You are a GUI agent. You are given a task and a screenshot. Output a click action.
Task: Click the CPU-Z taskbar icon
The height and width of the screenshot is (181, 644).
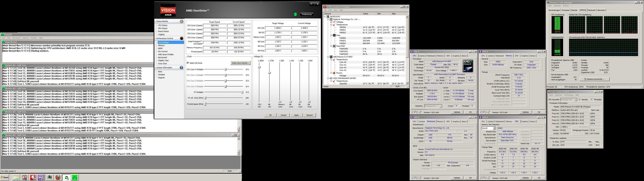click(41, 177)
